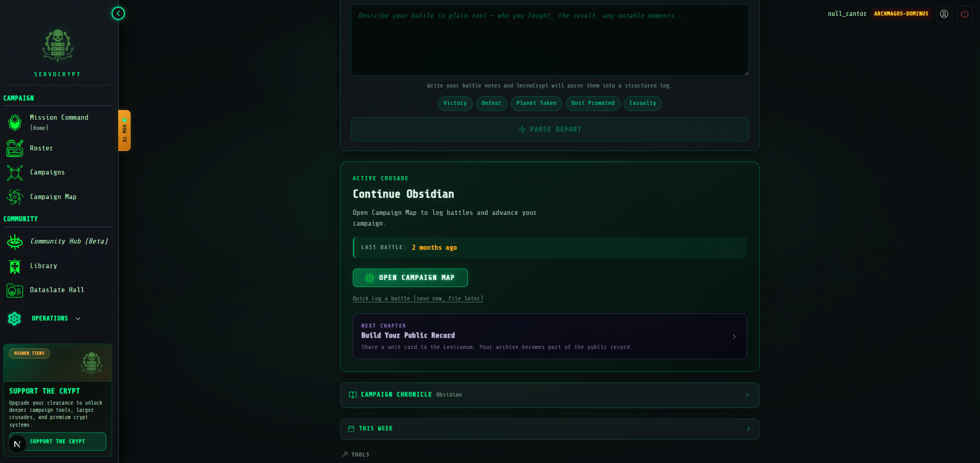Expand the Operations menu chevron
This screenshot has width=980, height=463.
click(78, 319)
